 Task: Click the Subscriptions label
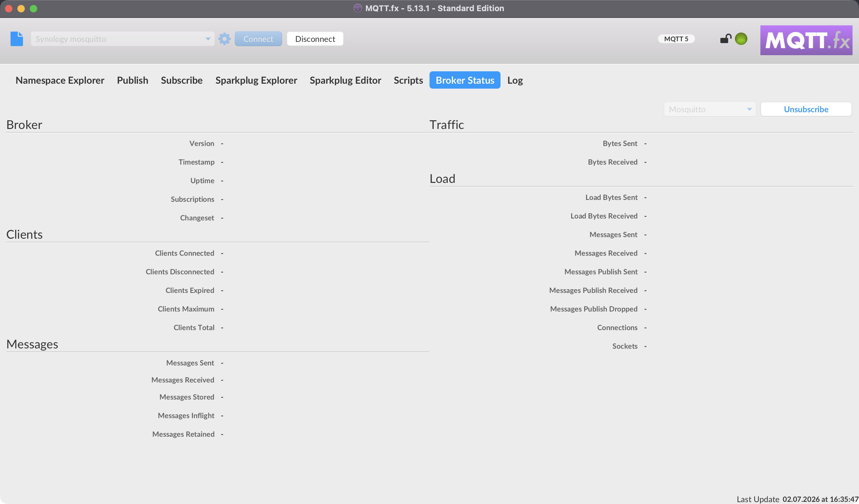click(193, 199)
